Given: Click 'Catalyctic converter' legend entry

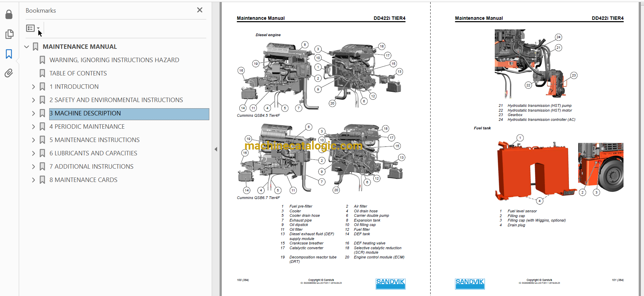Looking at the screenshot, I should (306, 248).
